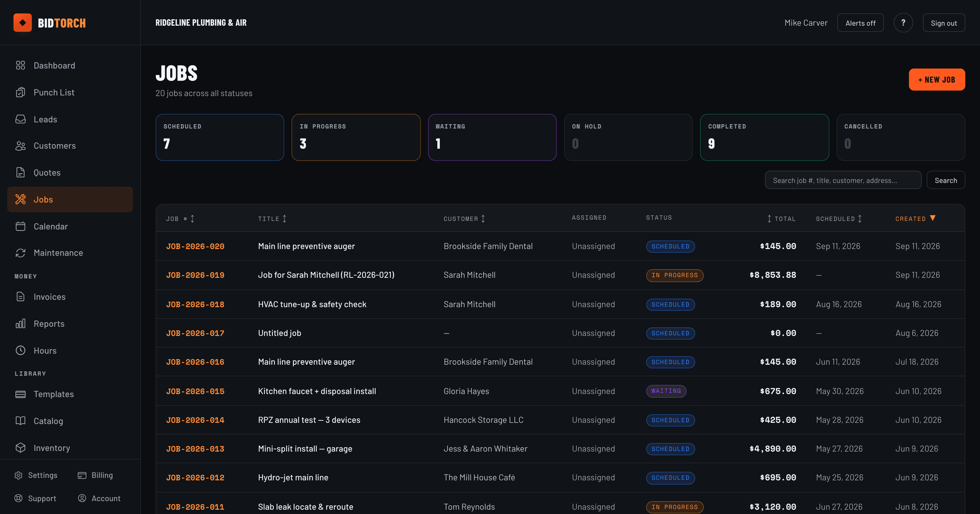This screenshot has width=980, height=514.
Task: Click the In Progress badge on JOB-2026-019 row
Action: (674, 275)
